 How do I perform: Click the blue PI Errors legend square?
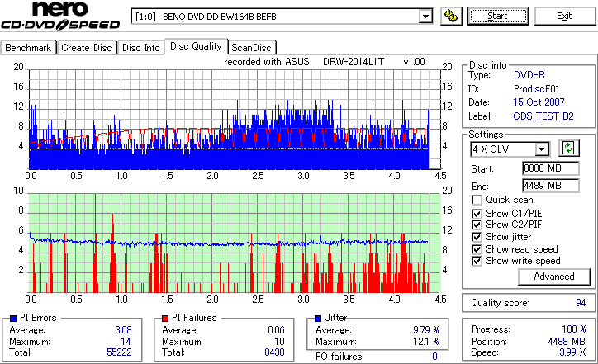click(x=13, y=318)
